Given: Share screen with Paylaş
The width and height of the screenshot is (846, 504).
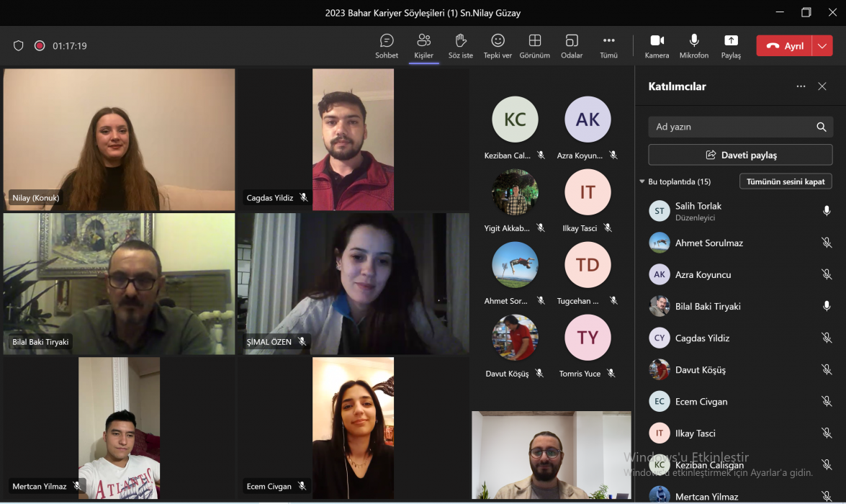Looking at the screenshot, I should click(731, 45).
